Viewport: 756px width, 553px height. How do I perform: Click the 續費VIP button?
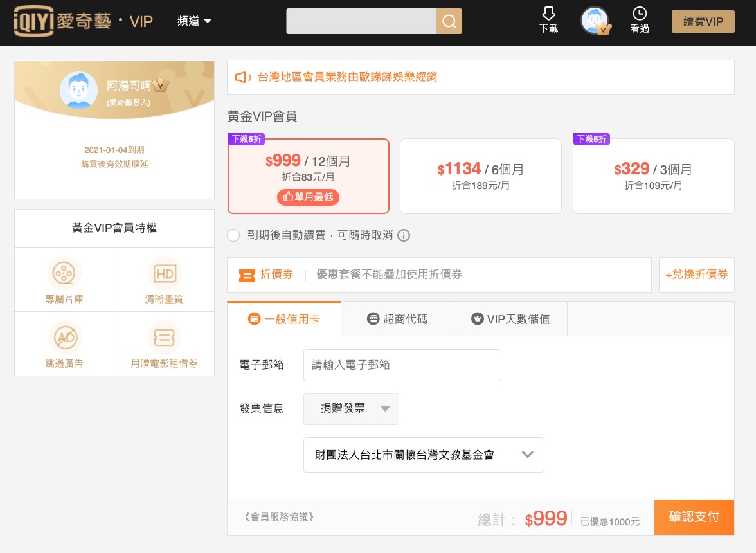[703, 22]
